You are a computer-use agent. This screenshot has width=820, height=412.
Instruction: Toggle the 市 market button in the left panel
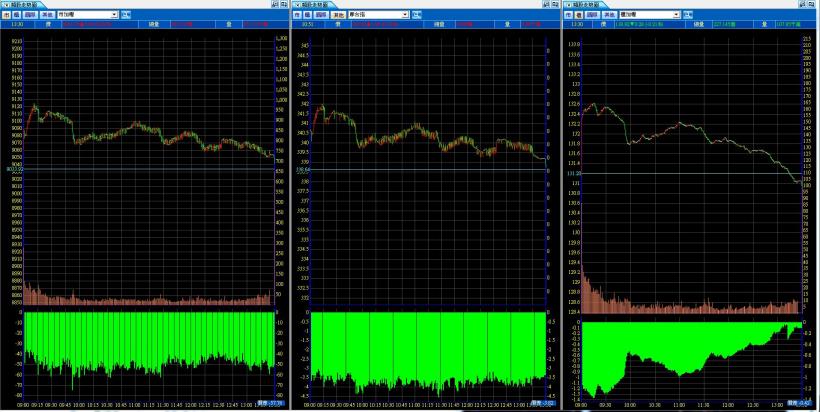[x=6, y=15]
